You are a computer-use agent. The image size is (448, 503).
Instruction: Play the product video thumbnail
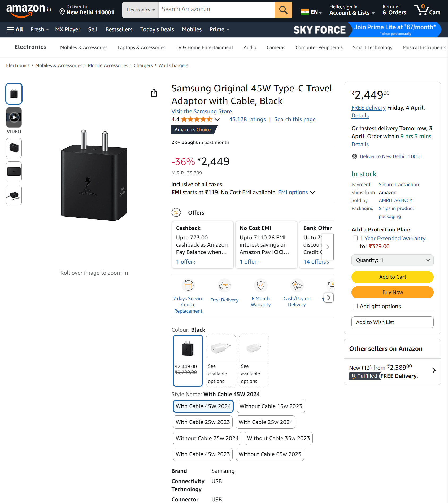tap(14, 117)
